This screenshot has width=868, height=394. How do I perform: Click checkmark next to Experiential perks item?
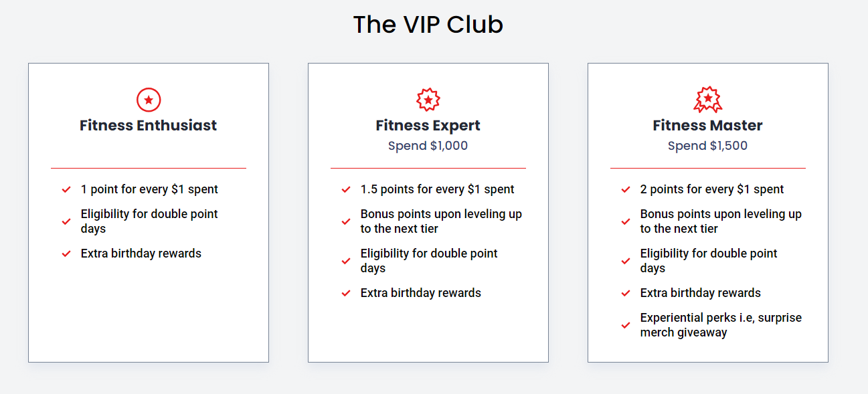[626, 325]
